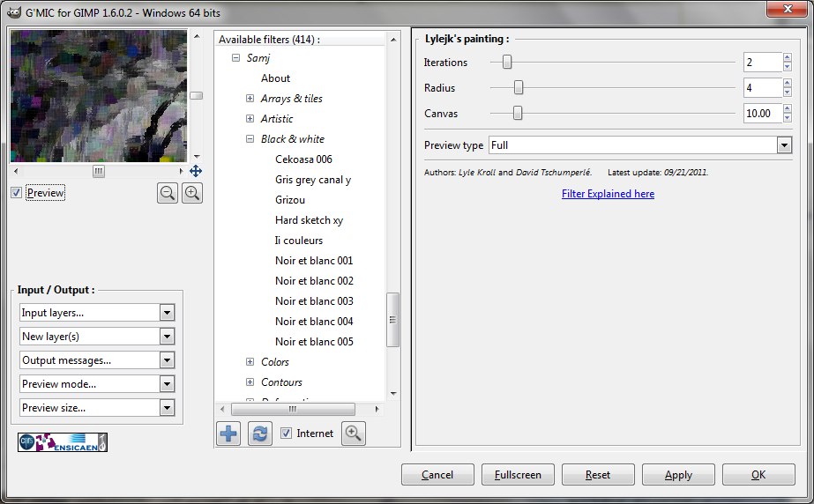Zoom out the preview image
The width and height of the screenshot is (814, 504).
[x=168, y=194]
